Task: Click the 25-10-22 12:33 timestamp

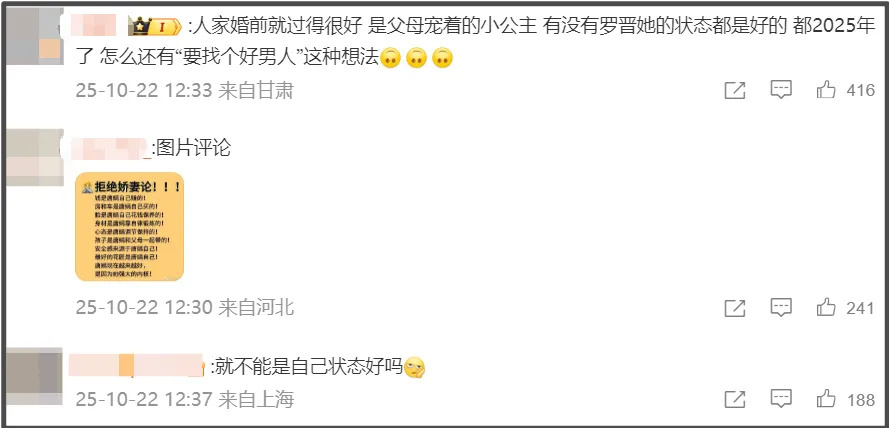Action: click(144, 91)
